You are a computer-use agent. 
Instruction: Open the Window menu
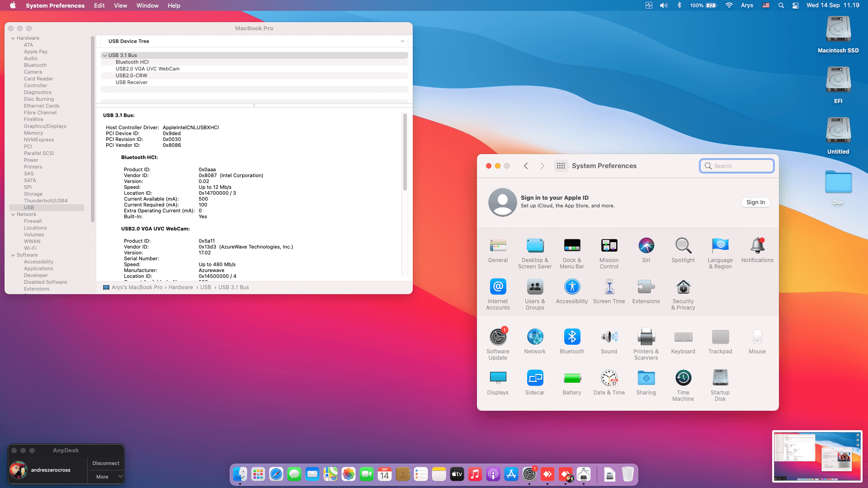click(147, 5)
